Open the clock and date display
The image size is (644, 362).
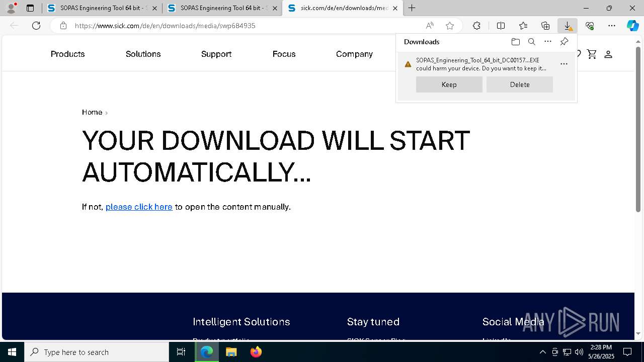click(x=601, y=352)
